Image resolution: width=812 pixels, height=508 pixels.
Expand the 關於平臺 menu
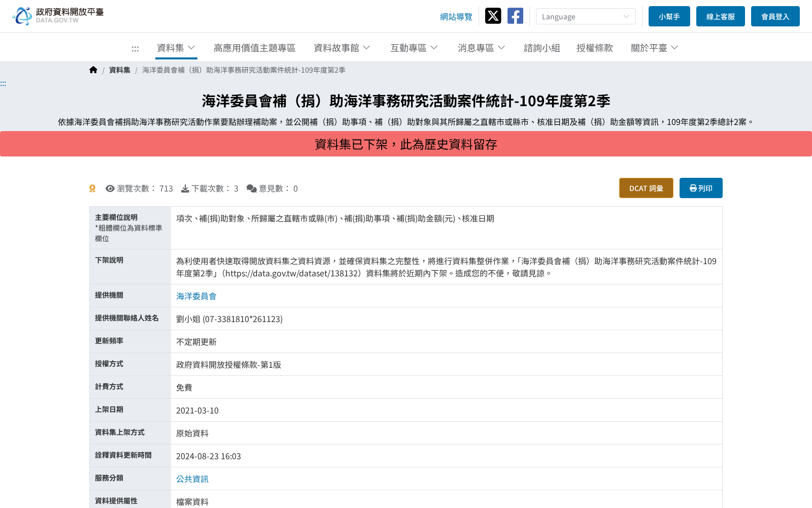pos(655,48)
